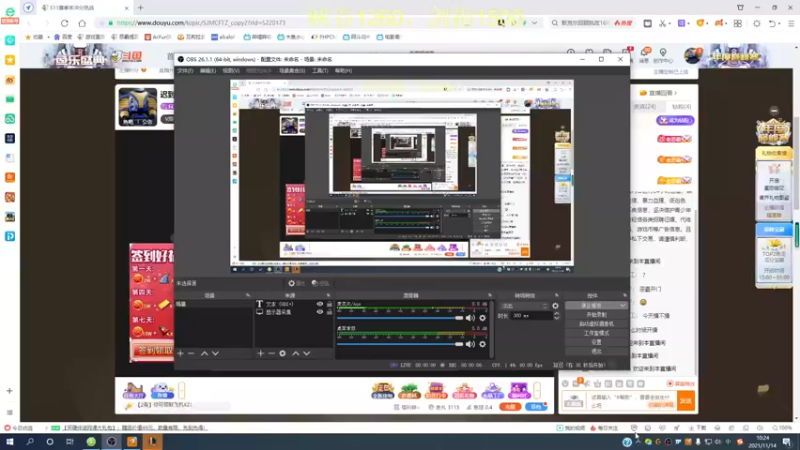Pop out the Audio Mixer dock using its header icon

pyautogui.click(x=490, y=295)
